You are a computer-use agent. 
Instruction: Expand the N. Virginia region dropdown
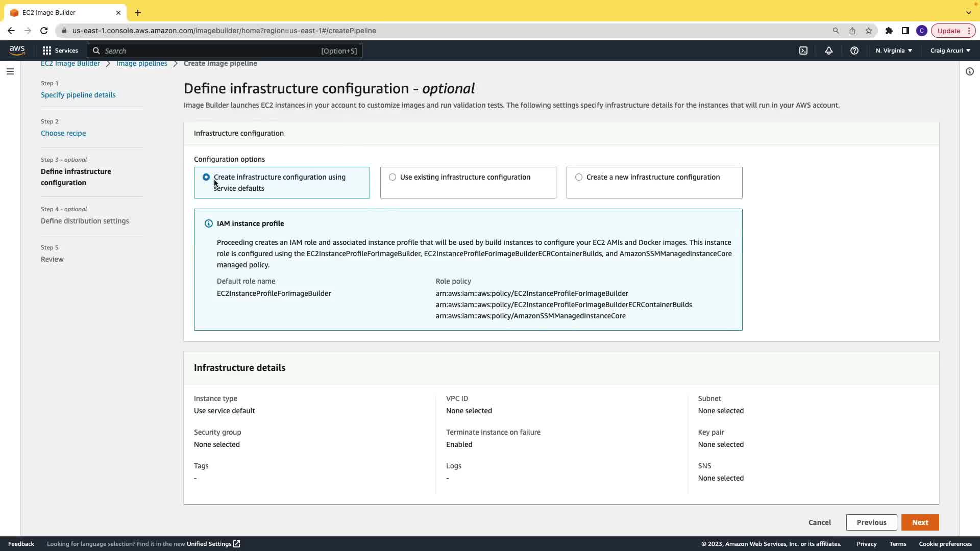(x=894, y=51)
